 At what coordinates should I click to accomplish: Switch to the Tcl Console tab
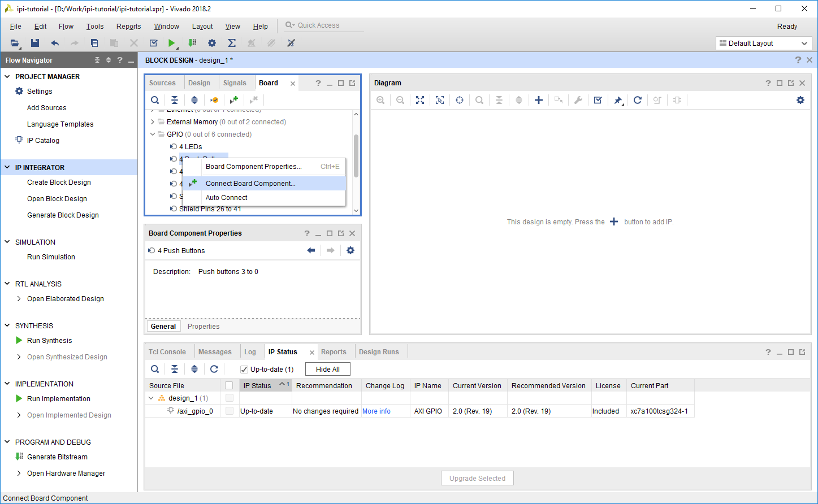pyautogui.click(x=167, y=352)
